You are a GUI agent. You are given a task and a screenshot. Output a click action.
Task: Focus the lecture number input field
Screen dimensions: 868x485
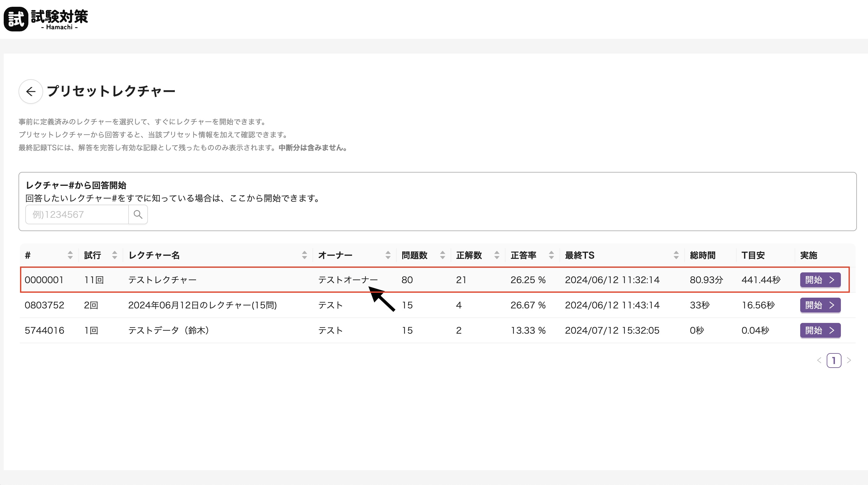[x=77, y=214]
